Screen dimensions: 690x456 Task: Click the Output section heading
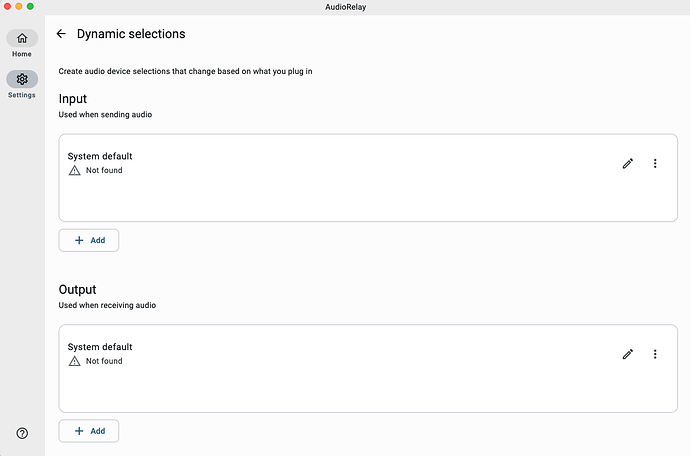pos(77,290)
